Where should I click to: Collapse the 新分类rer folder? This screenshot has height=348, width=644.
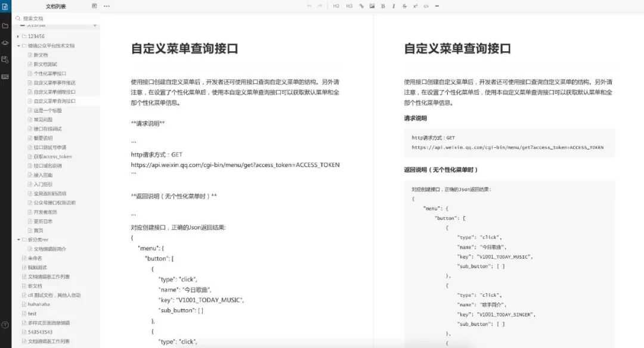coord(18,240)
